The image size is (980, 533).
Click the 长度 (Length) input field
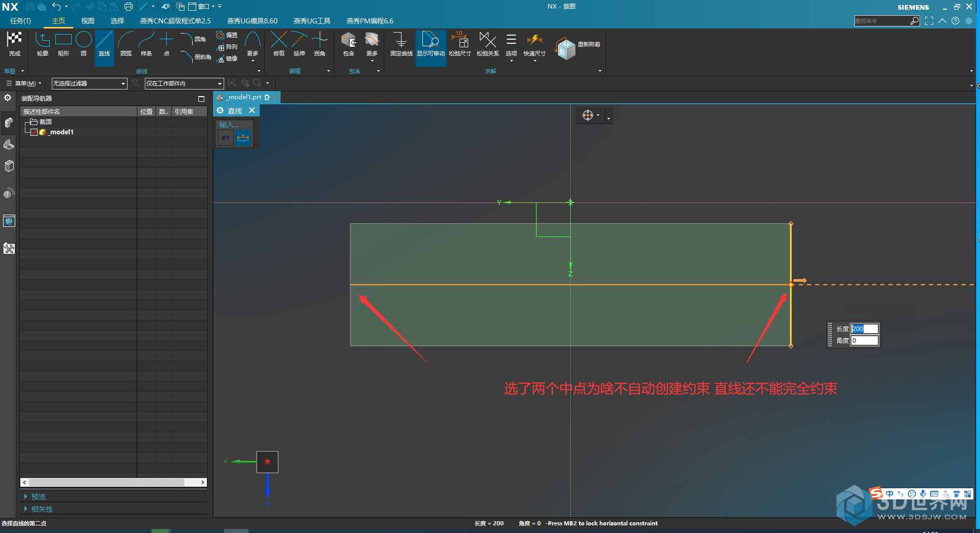click(x=865, y=329)
